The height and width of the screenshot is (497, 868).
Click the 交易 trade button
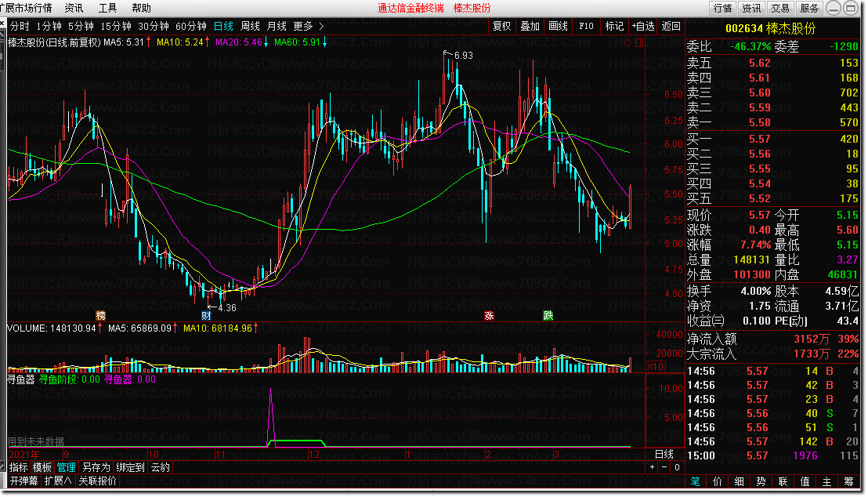(x=780, y=8)
